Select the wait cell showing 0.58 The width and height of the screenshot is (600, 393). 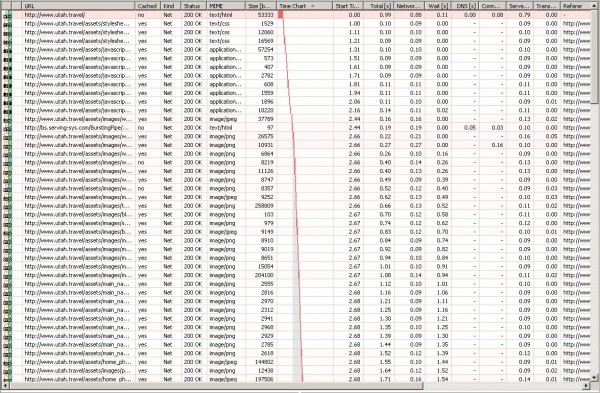point(438,215)
